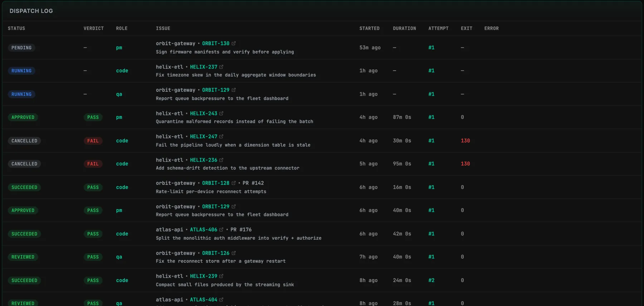Click the 53m ago start time

[x=370, y=48]
